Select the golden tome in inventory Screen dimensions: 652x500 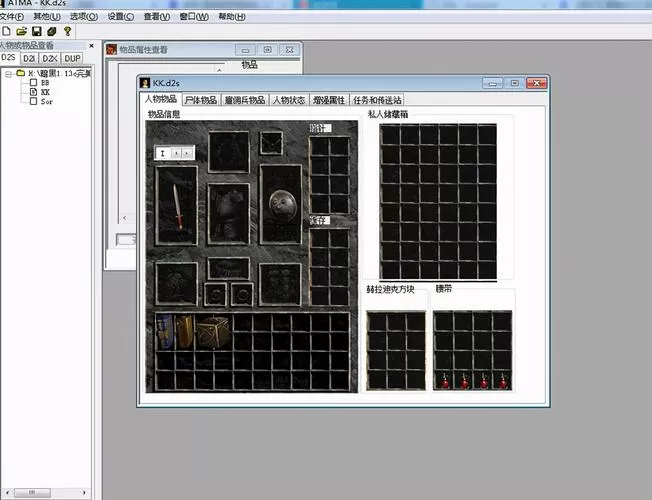tap(184, 332)
